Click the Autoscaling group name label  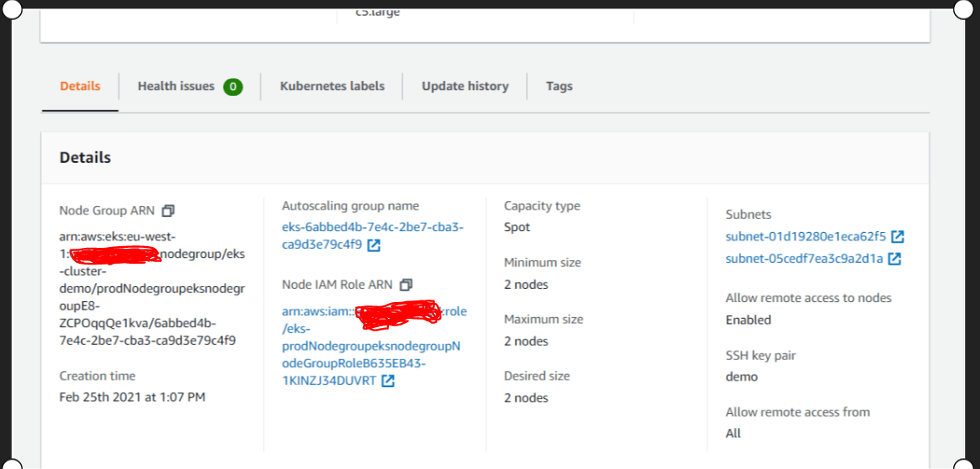coord(351,205)
